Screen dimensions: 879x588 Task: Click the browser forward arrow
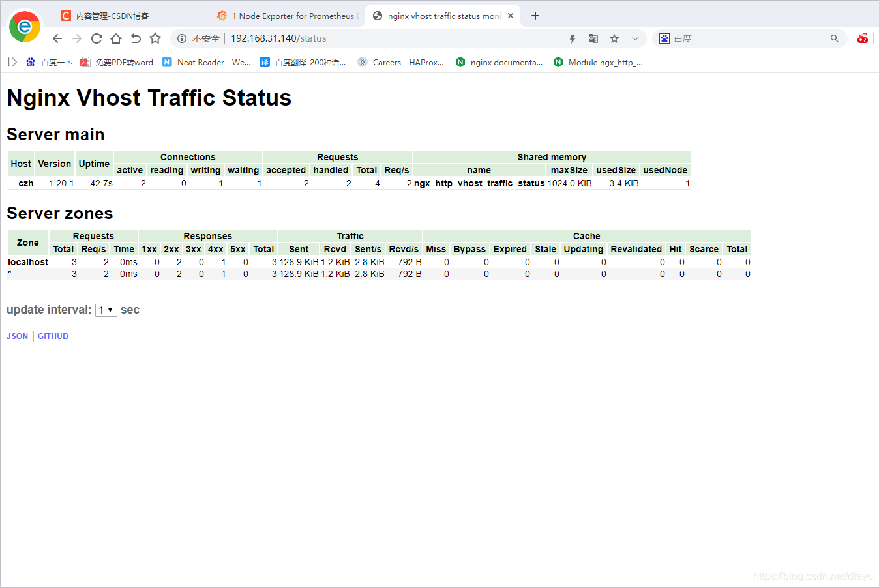tap(77, 38)
